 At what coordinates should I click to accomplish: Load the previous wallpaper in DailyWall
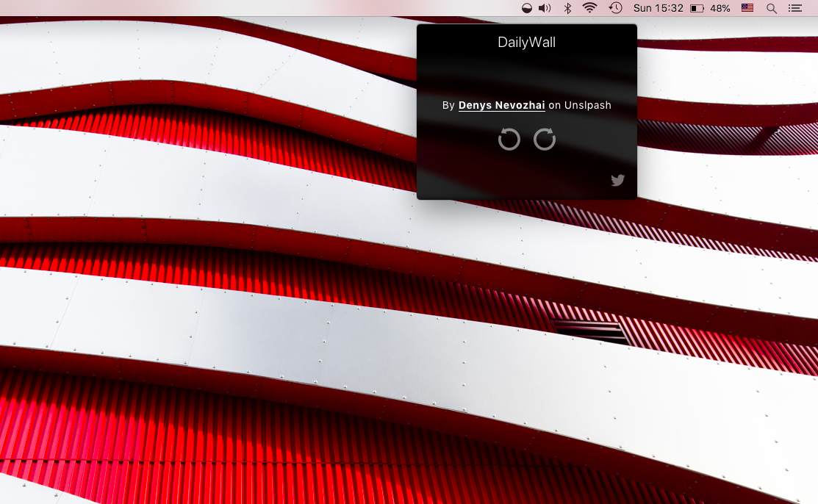[509, 139]
